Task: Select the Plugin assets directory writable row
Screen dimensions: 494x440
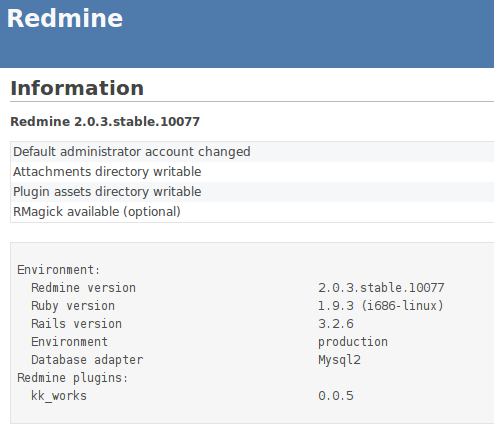Action: [252, 192]
